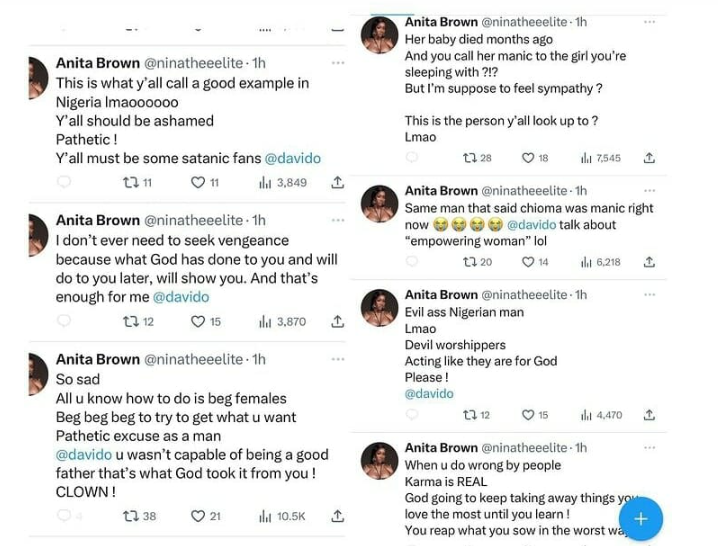The width and height of the screenshot is (718, 546).
Task: Open Anita Brown name on 'So sad' tweet
Action: (97, 359)
